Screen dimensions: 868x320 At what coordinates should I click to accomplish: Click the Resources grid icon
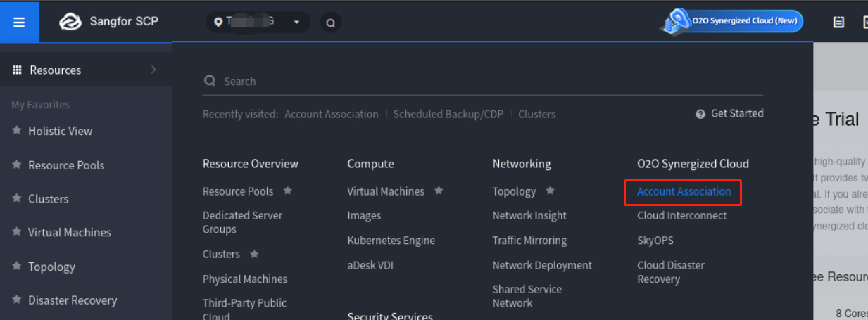coord(18,70)
